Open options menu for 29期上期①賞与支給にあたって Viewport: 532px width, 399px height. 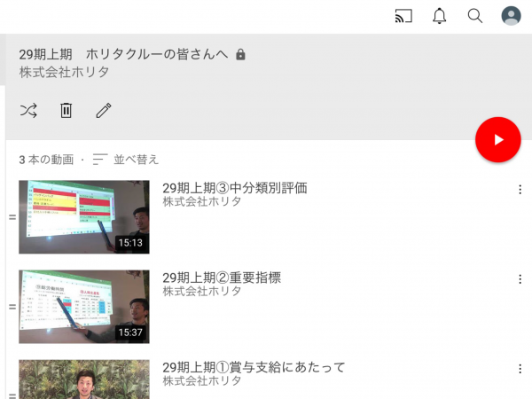(520, 369)
